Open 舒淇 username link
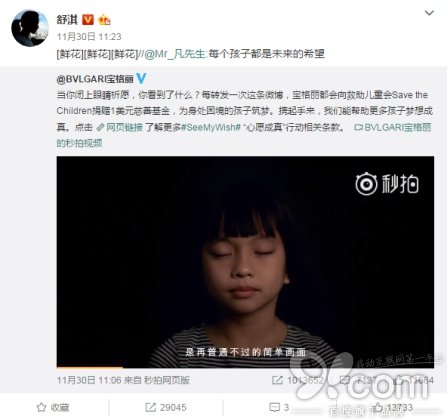The width and height of the screenshot is (448, 420). pos(67,20)
